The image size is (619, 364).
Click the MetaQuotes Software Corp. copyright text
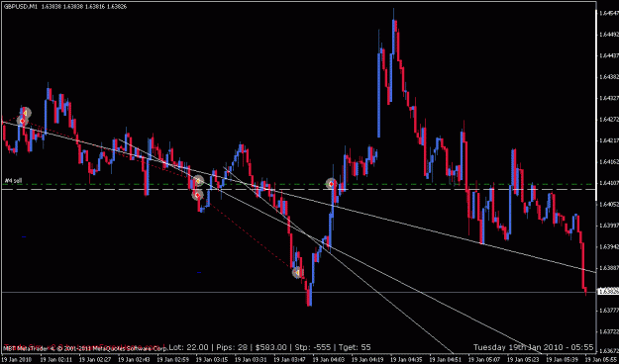(x=85, y=348)
